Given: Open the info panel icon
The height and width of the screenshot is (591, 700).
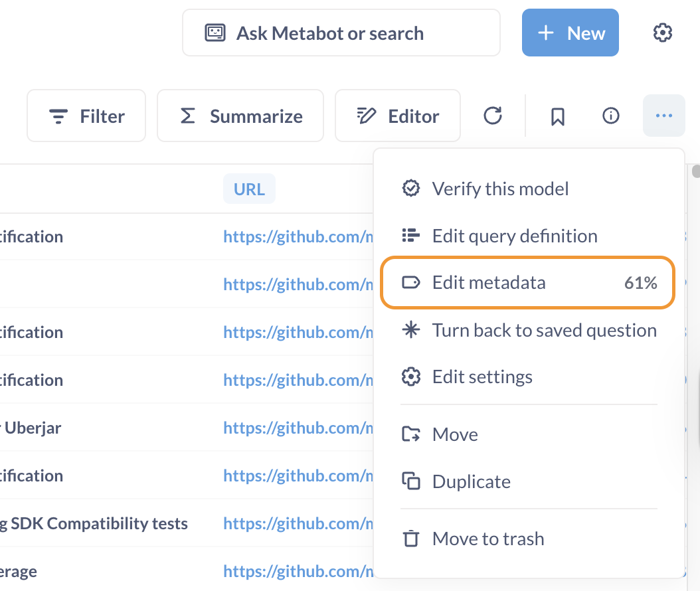Looking at the screenshot, I should 610,116.
